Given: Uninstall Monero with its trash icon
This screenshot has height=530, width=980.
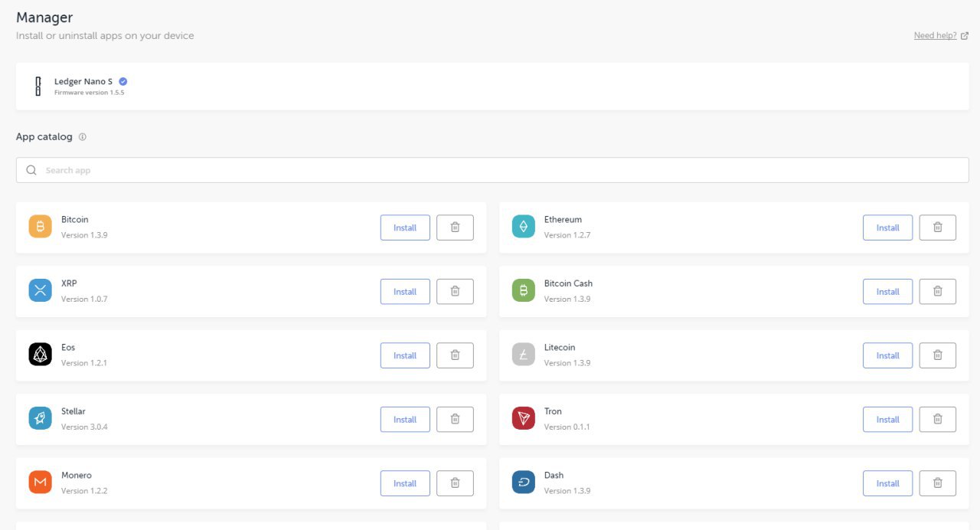Looking at the screenshot, I should 455,483.
